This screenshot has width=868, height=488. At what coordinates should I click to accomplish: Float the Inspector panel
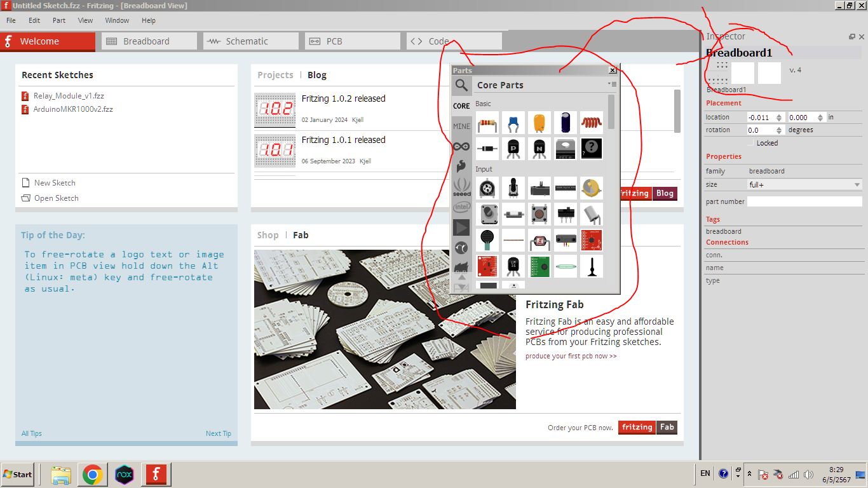(x=852, y=37)
